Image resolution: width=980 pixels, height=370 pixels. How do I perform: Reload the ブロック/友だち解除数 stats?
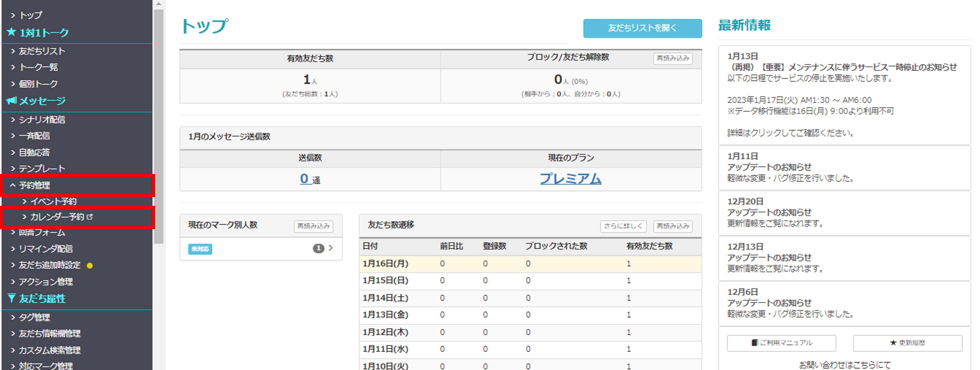(x=673, y=58)
